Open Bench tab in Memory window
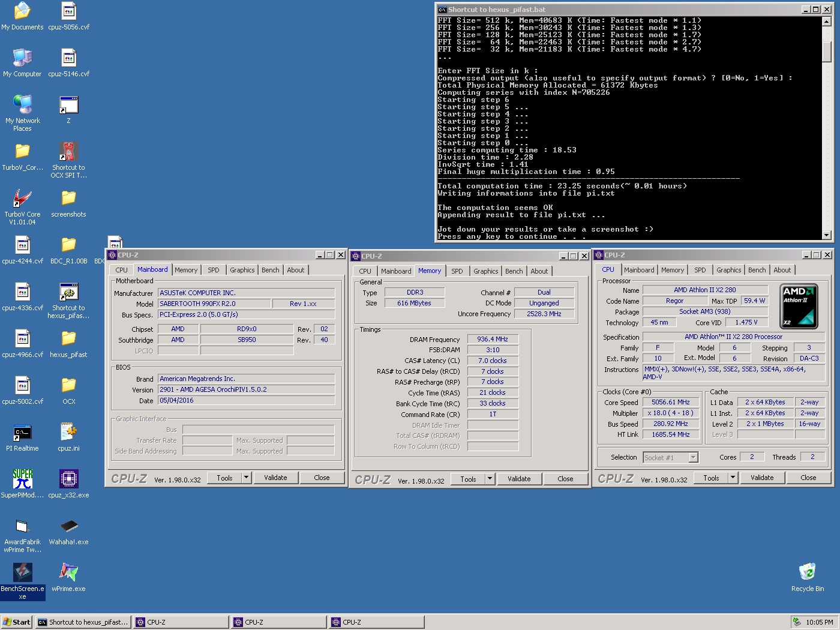The height and width of the screenshot is (630, 840). [x=514, y=271]
